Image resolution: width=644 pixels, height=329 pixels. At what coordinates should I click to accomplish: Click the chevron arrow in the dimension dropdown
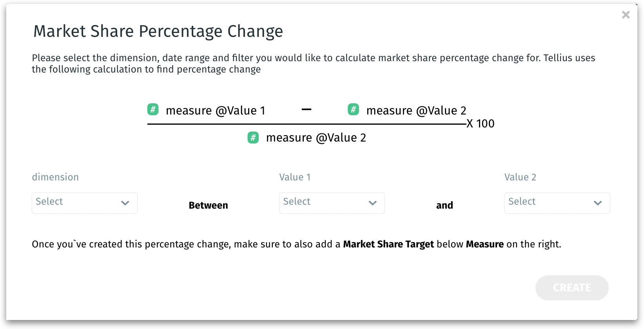[125, 203]
